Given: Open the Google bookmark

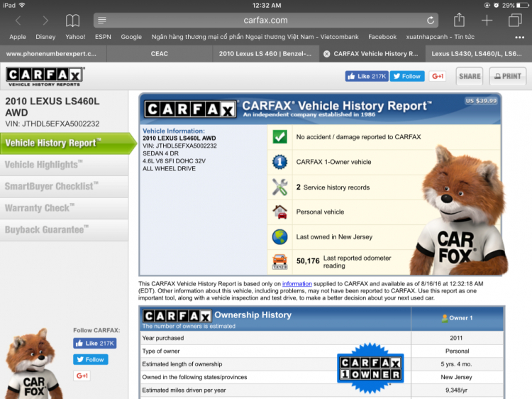Looking at the screenshot, I should [131, 37].
